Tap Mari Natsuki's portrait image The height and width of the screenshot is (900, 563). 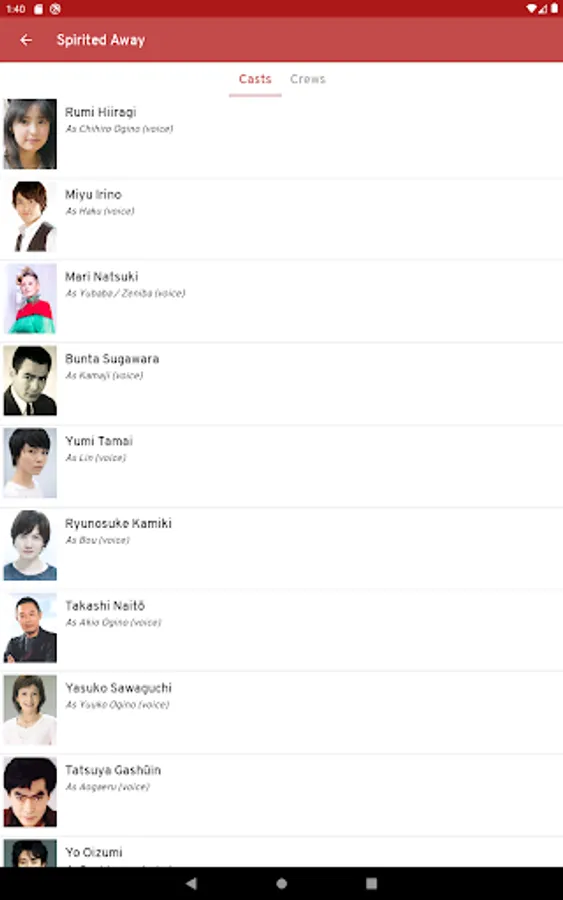(30, 298)
